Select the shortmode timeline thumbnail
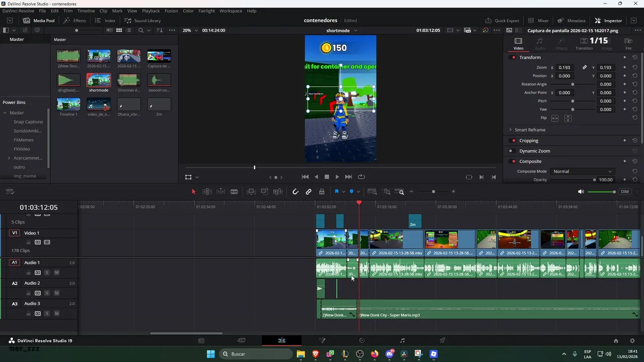This screenshot has height=362, width=644. [99, 80]
